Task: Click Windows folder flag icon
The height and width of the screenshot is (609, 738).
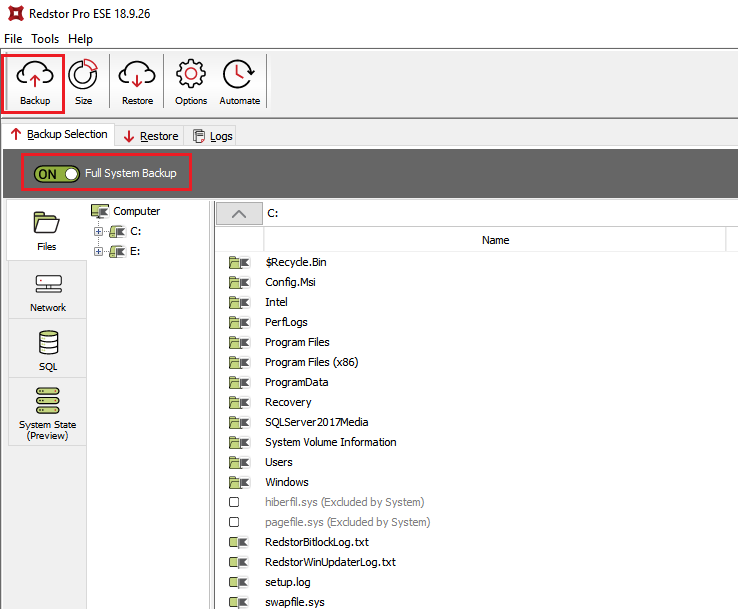Action: click(239, 482)
